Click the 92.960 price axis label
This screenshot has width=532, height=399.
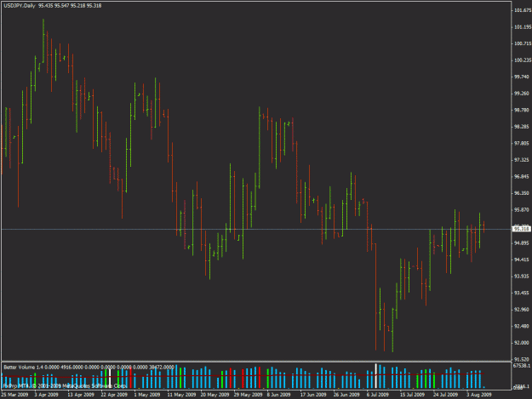pyautogui.click(x=522, y=310)
